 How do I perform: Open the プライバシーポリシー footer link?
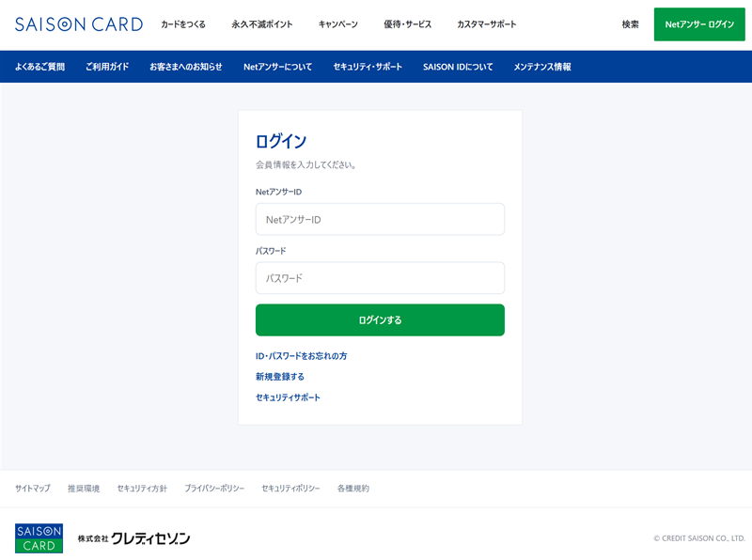(214, 488)
